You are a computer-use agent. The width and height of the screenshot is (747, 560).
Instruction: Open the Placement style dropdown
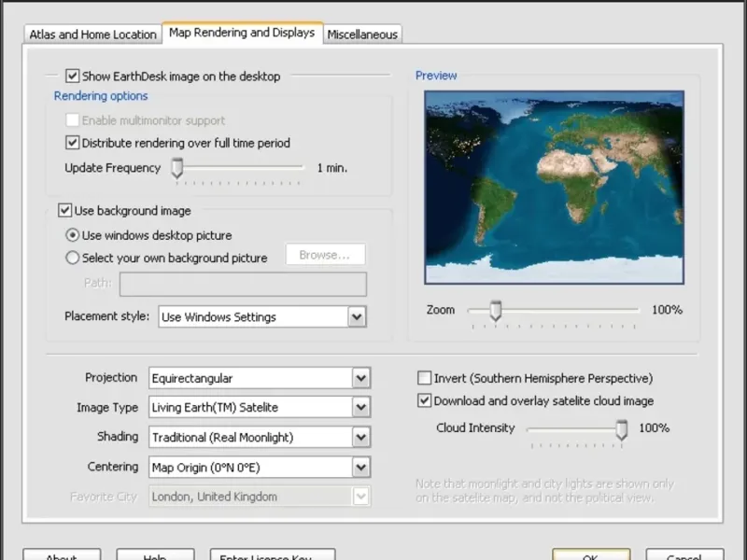tap(357, 317)
